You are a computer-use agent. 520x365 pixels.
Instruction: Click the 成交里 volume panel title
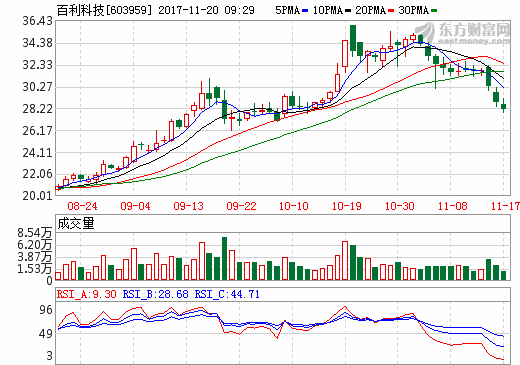click(x=76, y=223)
